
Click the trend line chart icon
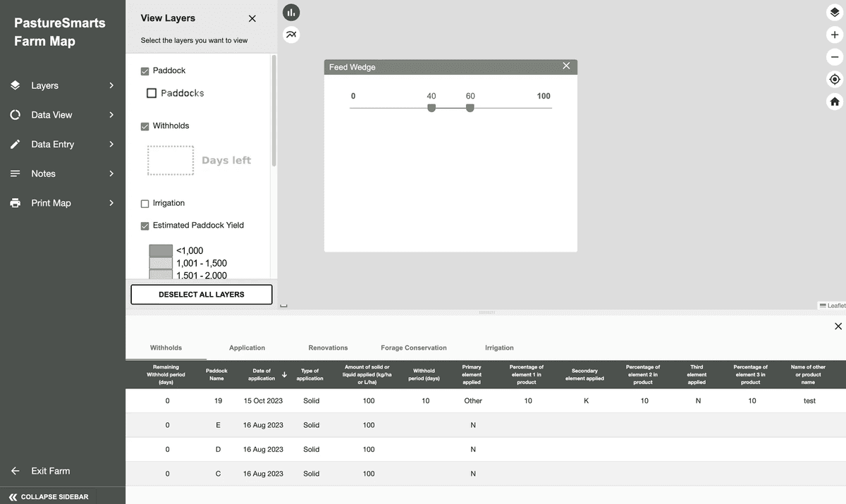(x=291, y=34)
